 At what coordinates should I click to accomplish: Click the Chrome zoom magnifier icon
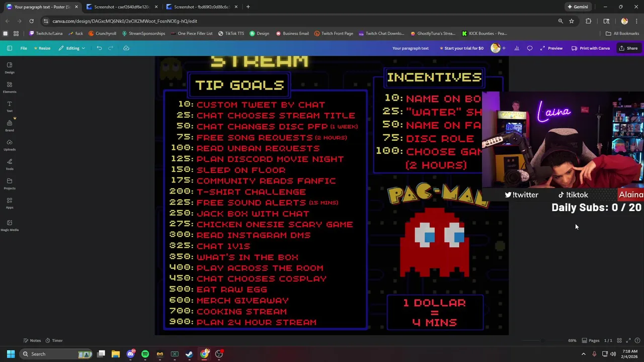560,21
